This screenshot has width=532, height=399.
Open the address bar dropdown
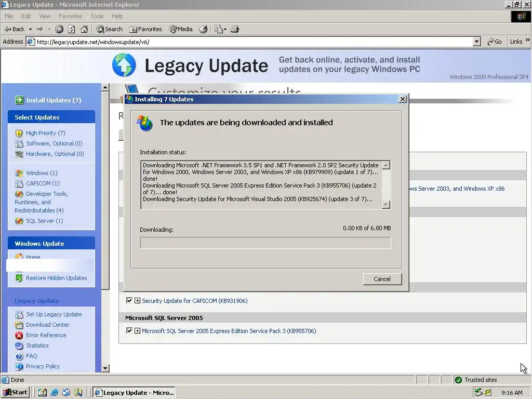pyautogui.click(x=477, y=42)
